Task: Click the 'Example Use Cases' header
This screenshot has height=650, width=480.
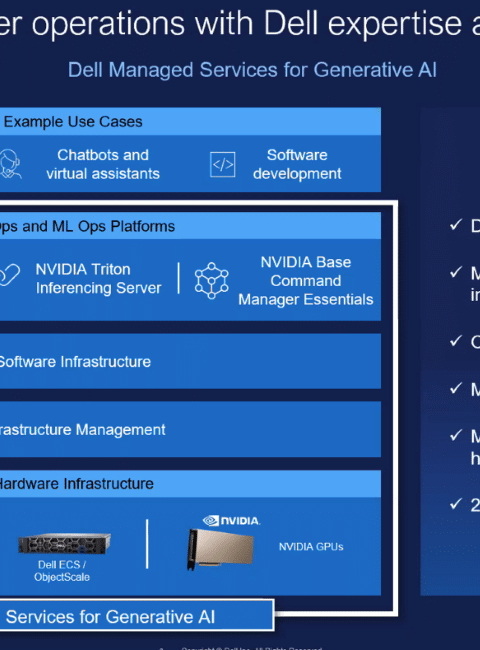Action: 190,121
